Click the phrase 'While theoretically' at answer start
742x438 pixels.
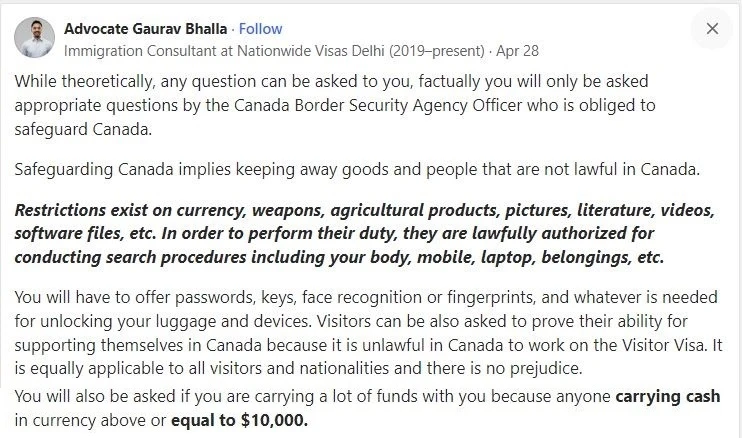click(x=85, y=81)
